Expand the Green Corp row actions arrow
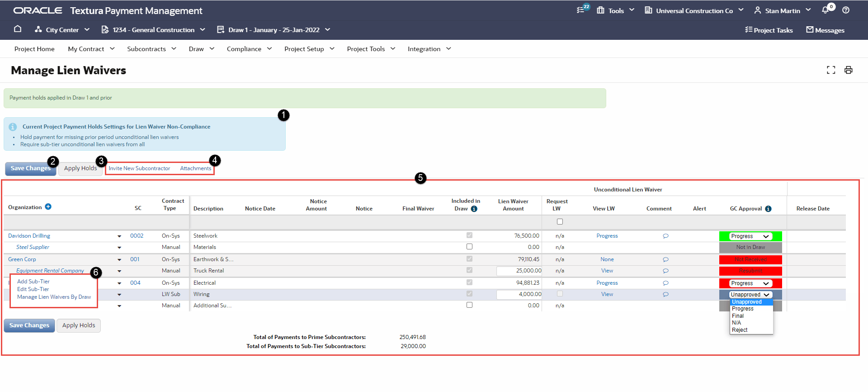Image resolution: width=868 pixels, height=392 pixels. 119,260
